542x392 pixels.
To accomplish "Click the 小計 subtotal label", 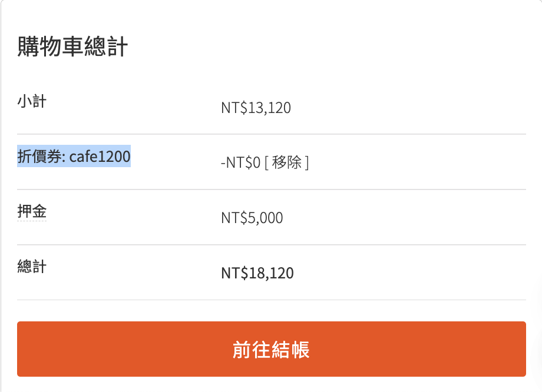I will tap(32, 101).
